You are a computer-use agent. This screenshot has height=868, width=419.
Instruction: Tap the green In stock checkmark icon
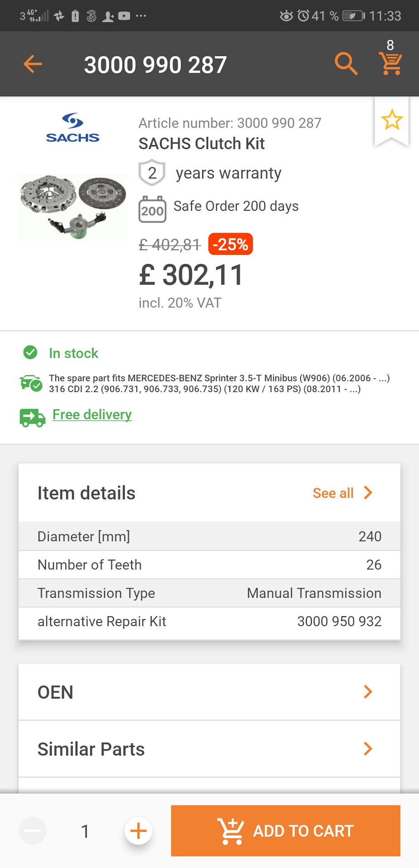pyautogui.click(x=30, y=352)
